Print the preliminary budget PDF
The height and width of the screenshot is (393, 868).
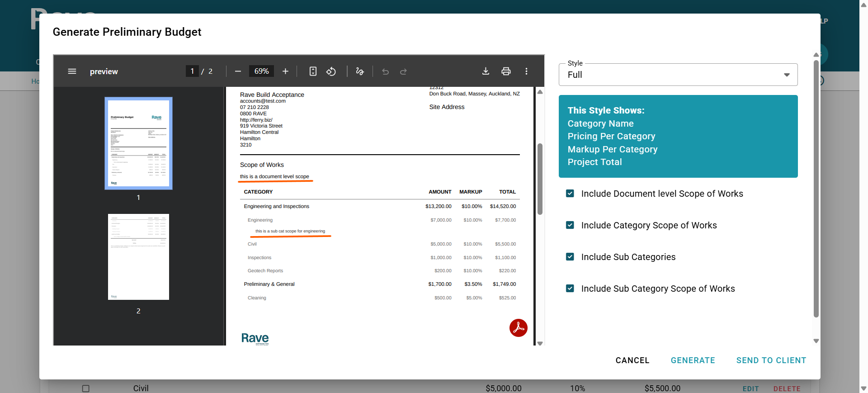point(506,71)
